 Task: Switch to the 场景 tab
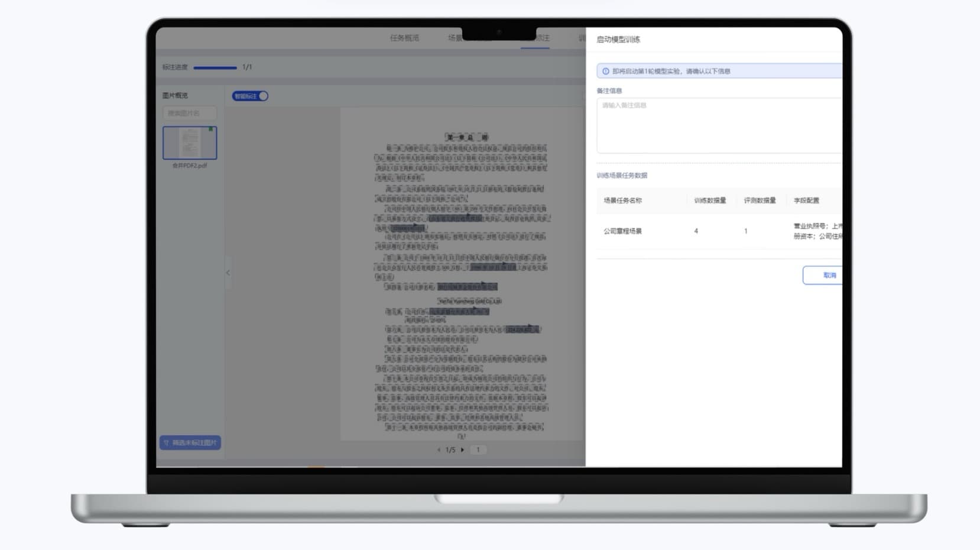(x=455, y=38)
